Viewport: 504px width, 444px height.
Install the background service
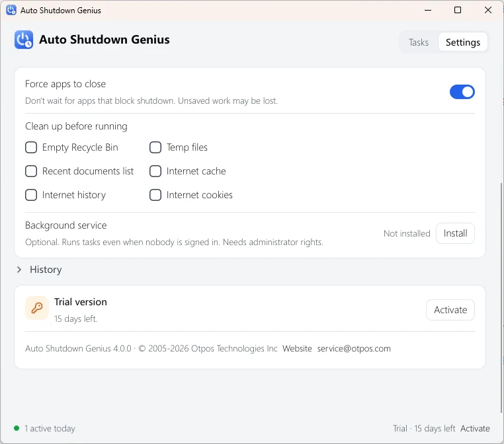click(455, 233)
